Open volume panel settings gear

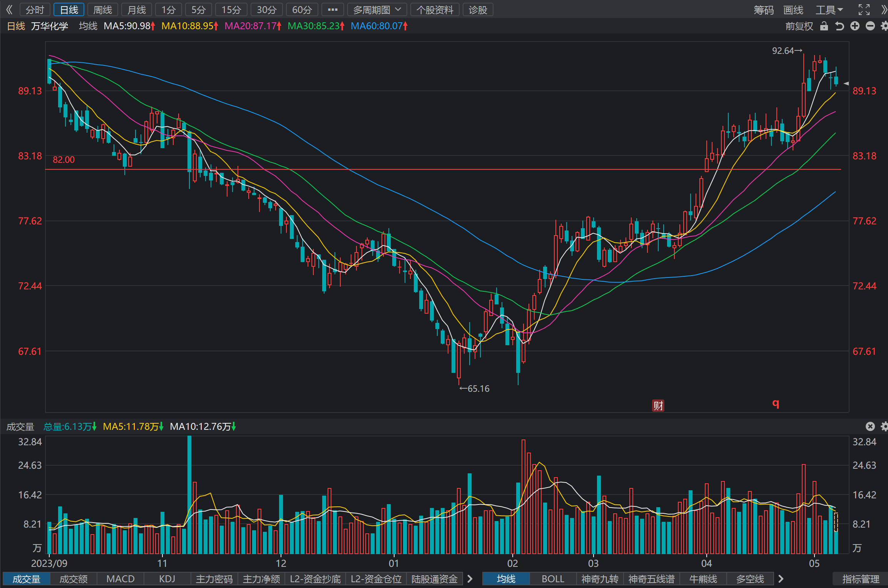coord(884,426)
